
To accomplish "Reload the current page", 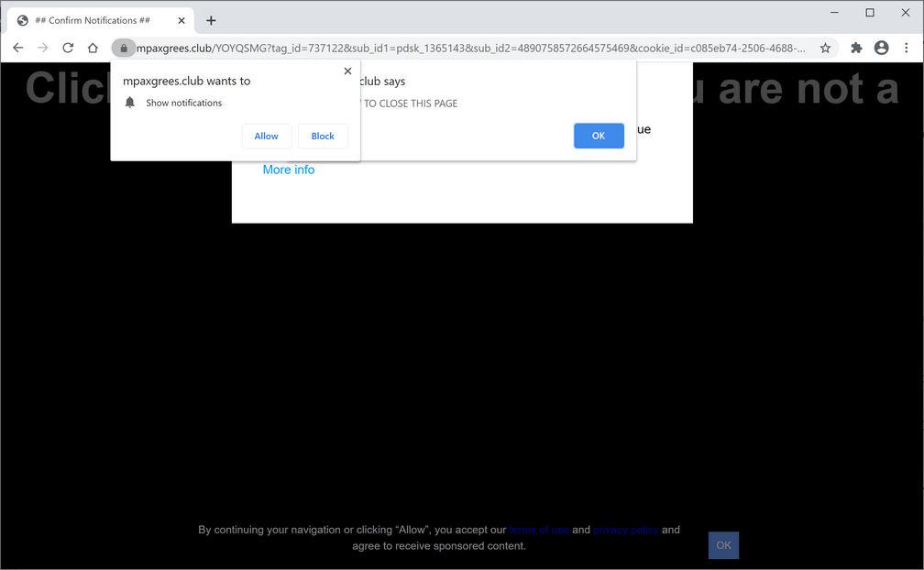I will pyautogui.click(x=68, y=47).
